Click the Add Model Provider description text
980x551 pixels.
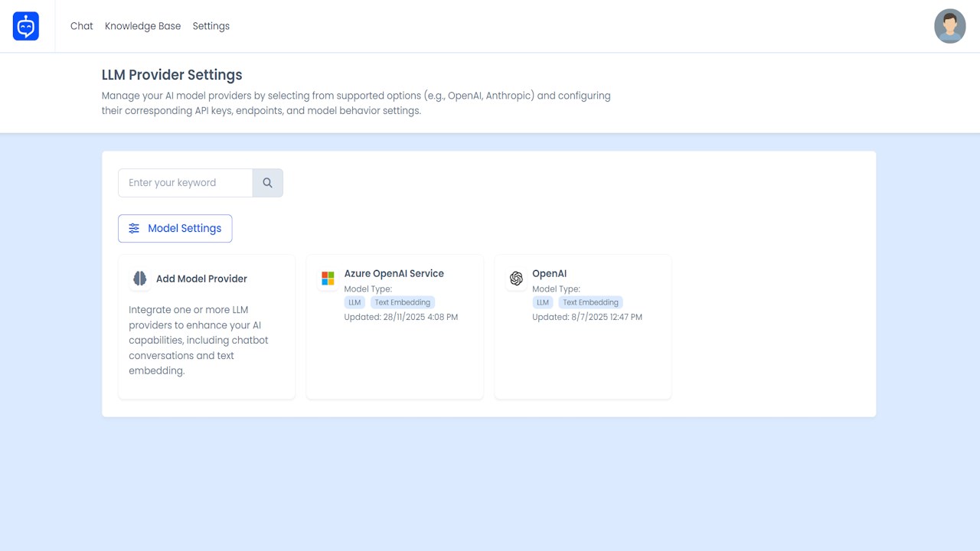tap(198, 340)
